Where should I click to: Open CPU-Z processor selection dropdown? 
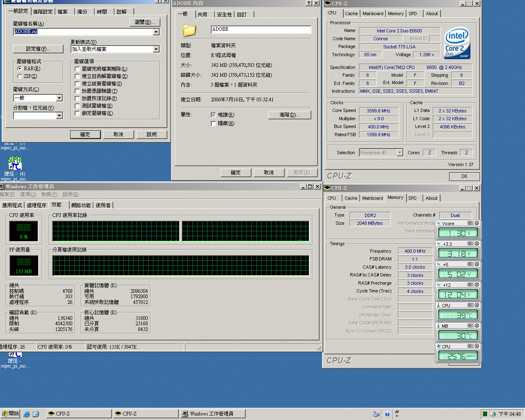399,153
